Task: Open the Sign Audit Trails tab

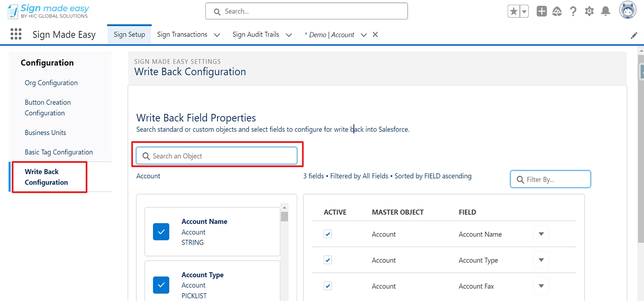Action: click(x=256, y=34)
